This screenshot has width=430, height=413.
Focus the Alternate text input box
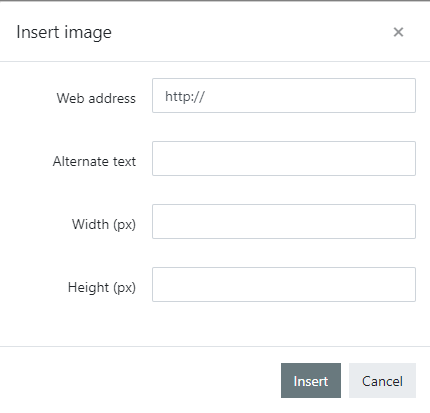pyautogui.click(x=284, y=159)
